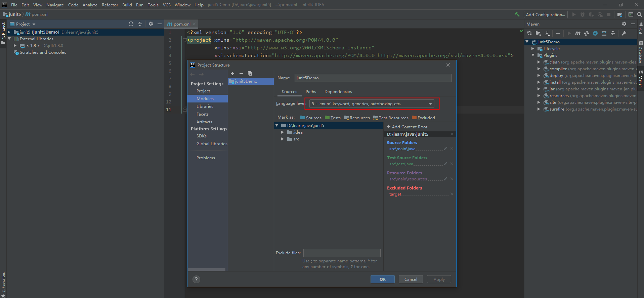Click the Exclude files input field

(342, 253)
